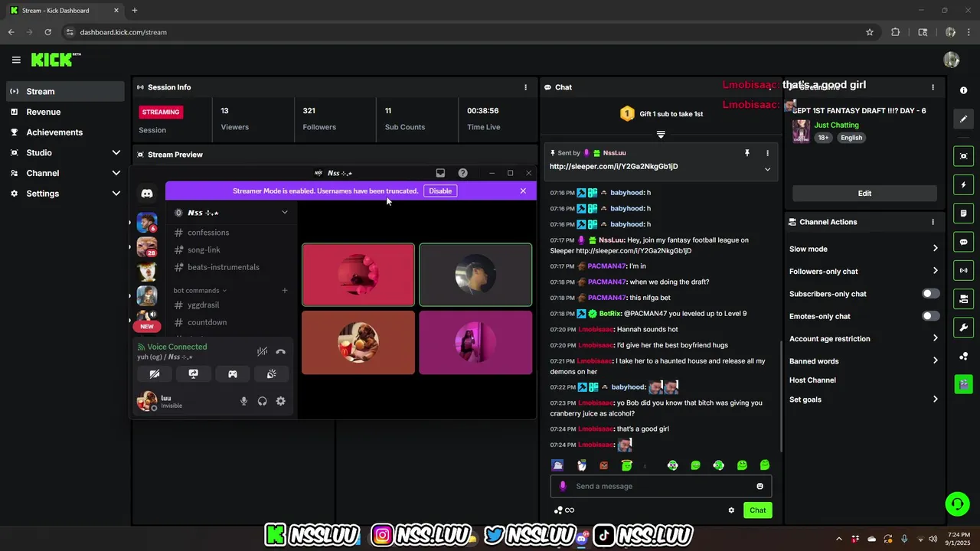Open the Achievements page in sidebar

pyautogui.click(x=65, y=132)
